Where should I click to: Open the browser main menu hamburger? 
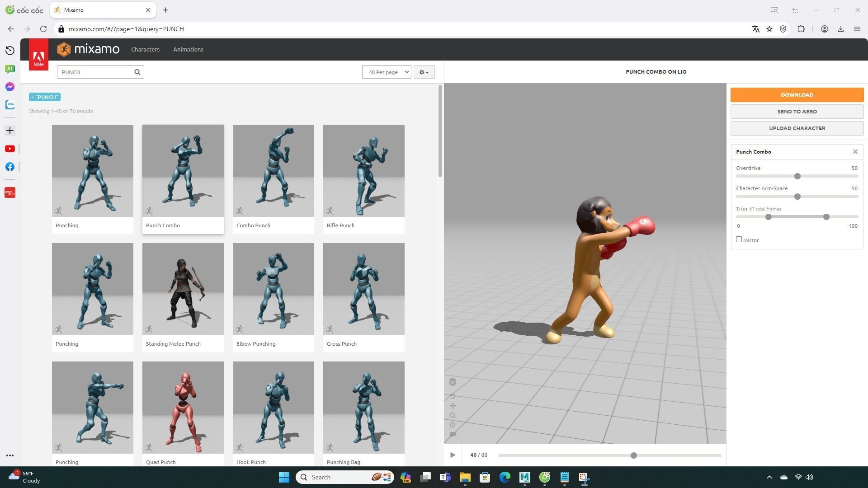(857, 29)
